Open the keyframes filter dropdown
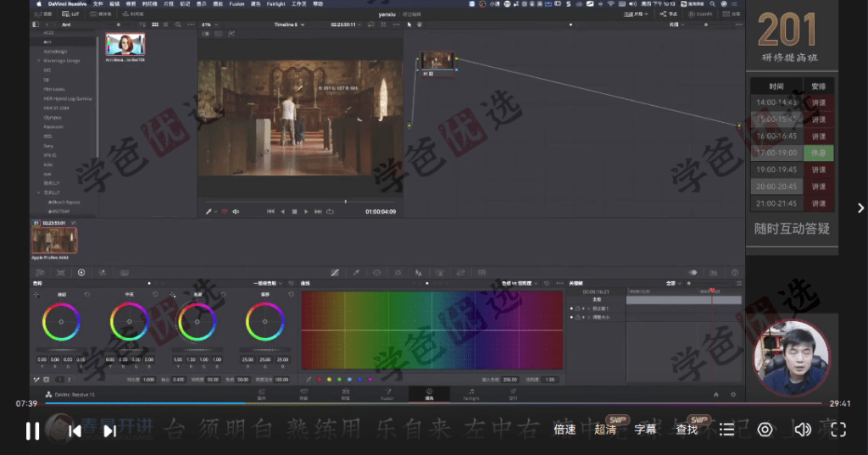The width and height of the screenshot is (868, 455). click(674, 283)
